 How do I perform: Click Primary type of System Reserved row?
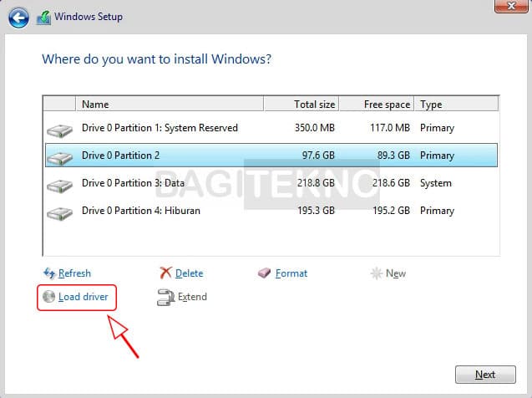tap(437, 129)
